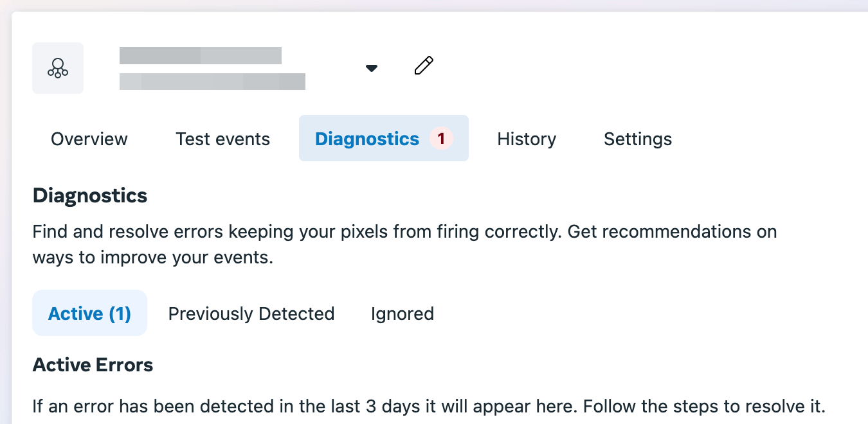
Task: View the Ignored errors list
Action: pos(402,313)
